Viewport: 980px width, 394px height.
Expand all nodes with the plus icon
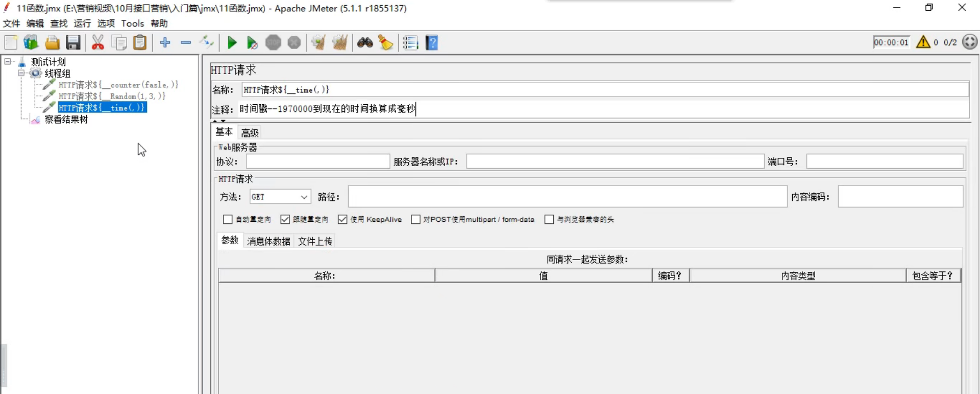pos(165,42)
